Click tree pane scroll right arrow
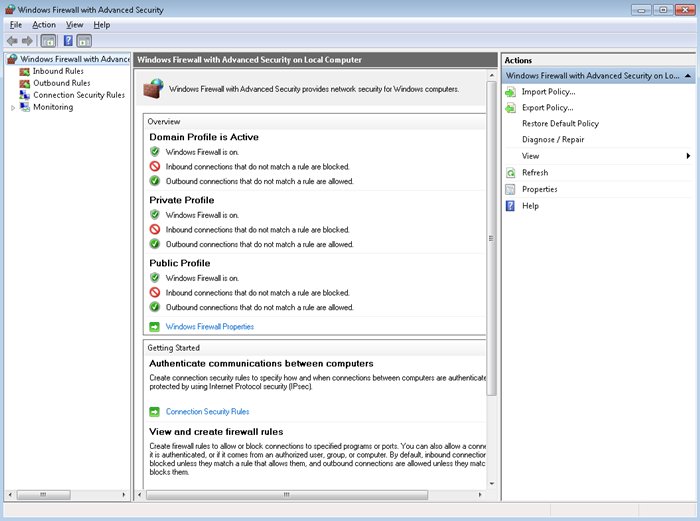 point(124,495)
